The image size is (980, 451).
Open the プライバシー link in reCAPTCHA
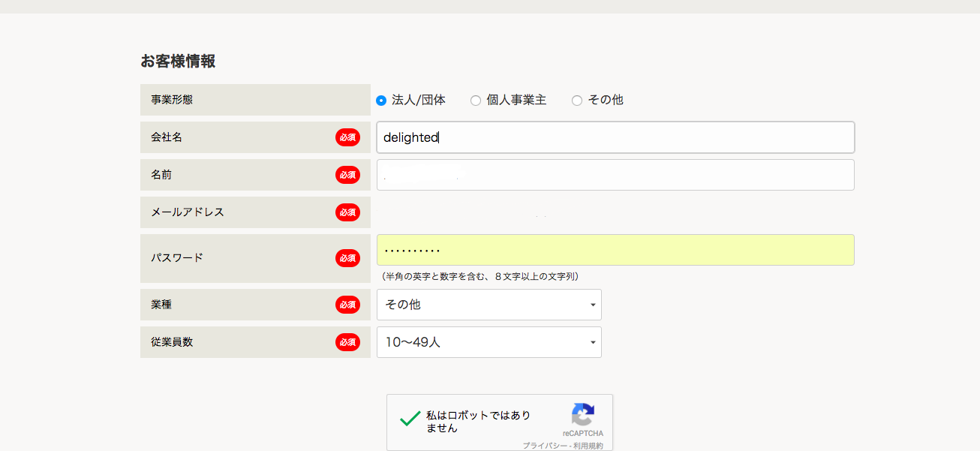(x=544, y=446)
